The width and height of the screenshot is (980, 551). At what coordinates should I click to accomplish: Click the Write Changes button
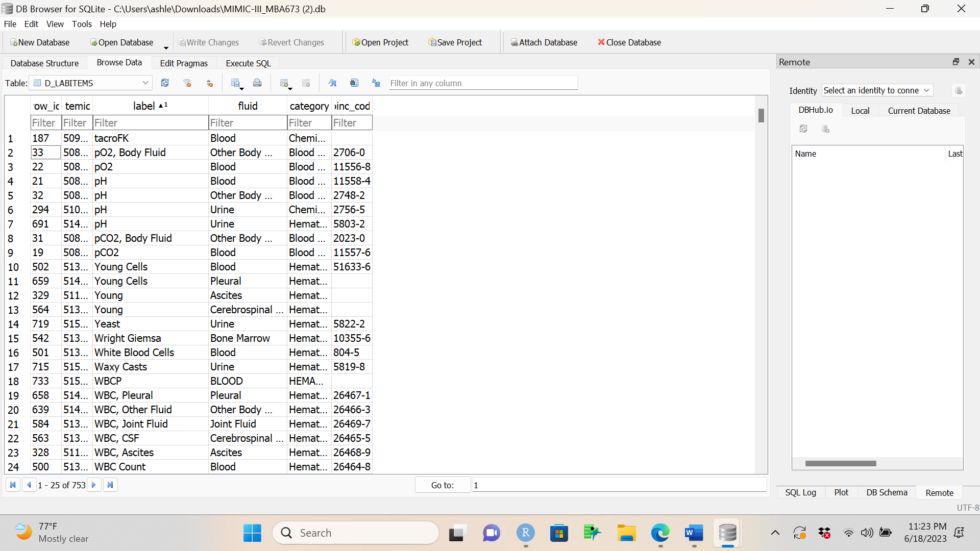(x=209, y=42)
